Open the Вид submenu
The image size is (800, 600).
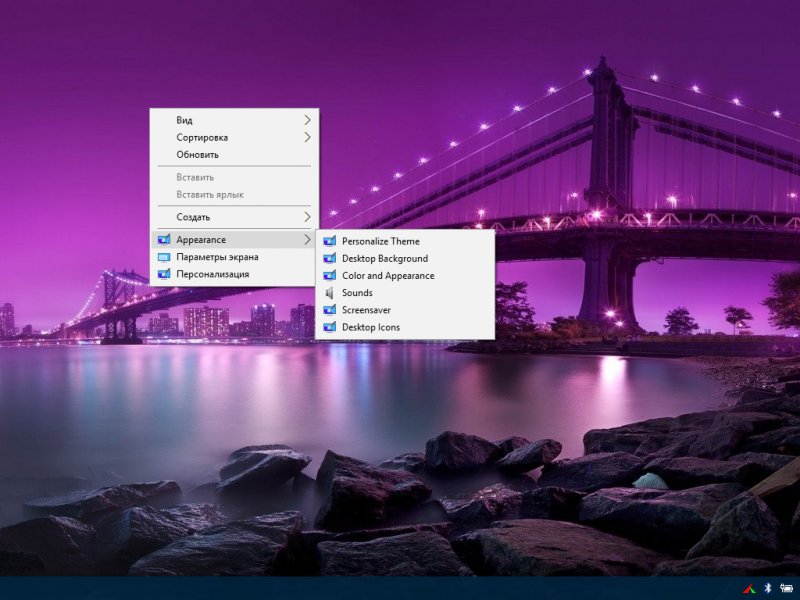coord(234,120)
